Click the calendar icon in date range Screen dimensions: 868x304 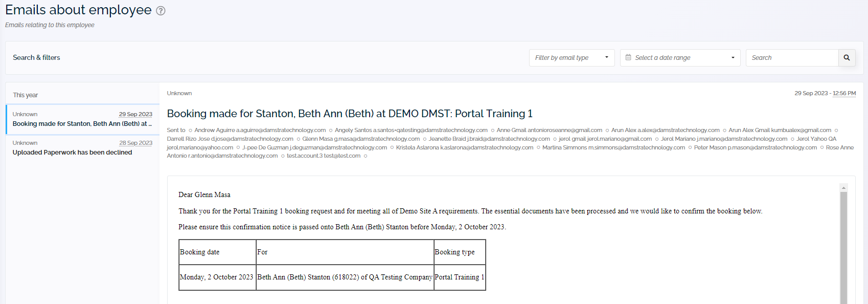click(x=628, y=58)
